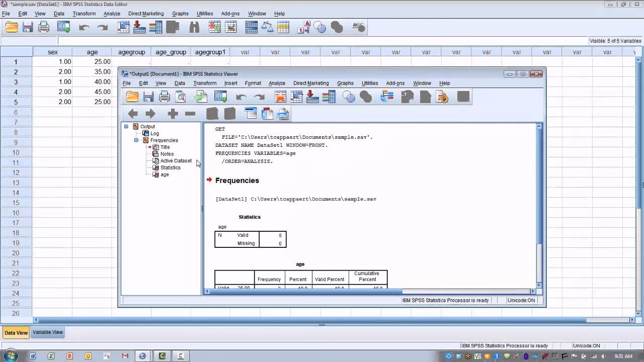Click the Open file icon in the Data Editor toolbar
This screenshot has height=362, width=644.
[x=11, y=27]
